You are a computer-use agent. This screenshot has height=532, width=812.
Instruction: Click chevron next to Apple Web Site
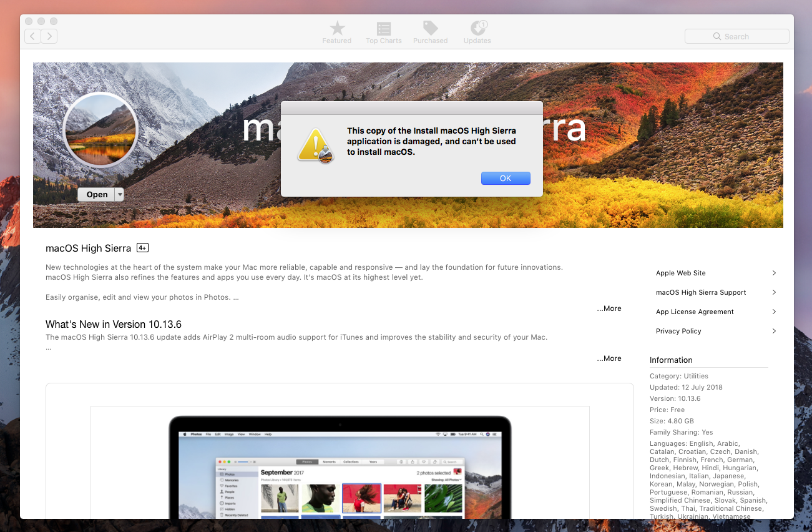coord(774,273)
